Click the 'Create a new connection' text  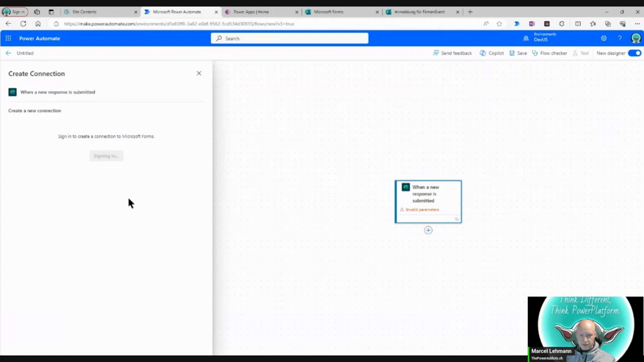tap(35, 111)
